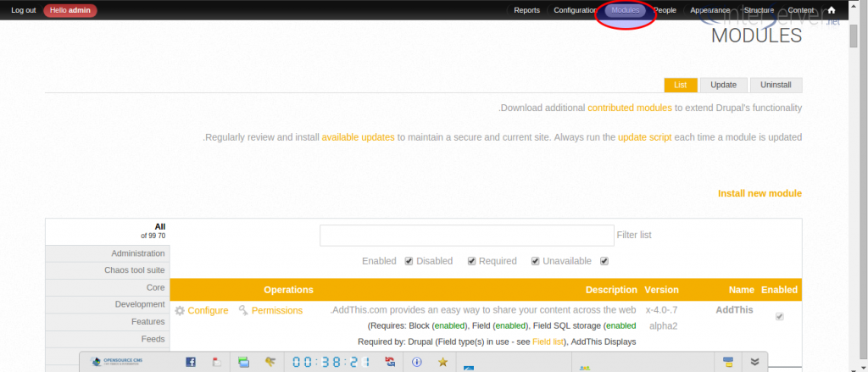
Task: Select the Features category
Action: (x=108, y=322)
